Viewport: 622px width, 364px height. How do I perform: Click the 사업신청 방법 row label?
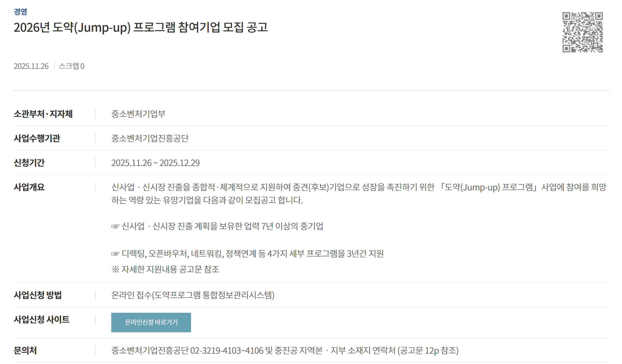[38, 295]
